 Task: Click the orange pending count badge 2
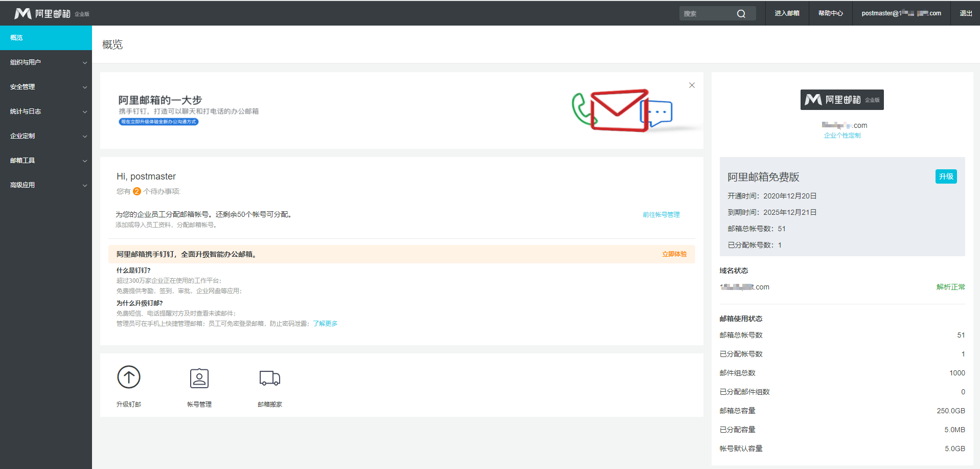[137, 191]
